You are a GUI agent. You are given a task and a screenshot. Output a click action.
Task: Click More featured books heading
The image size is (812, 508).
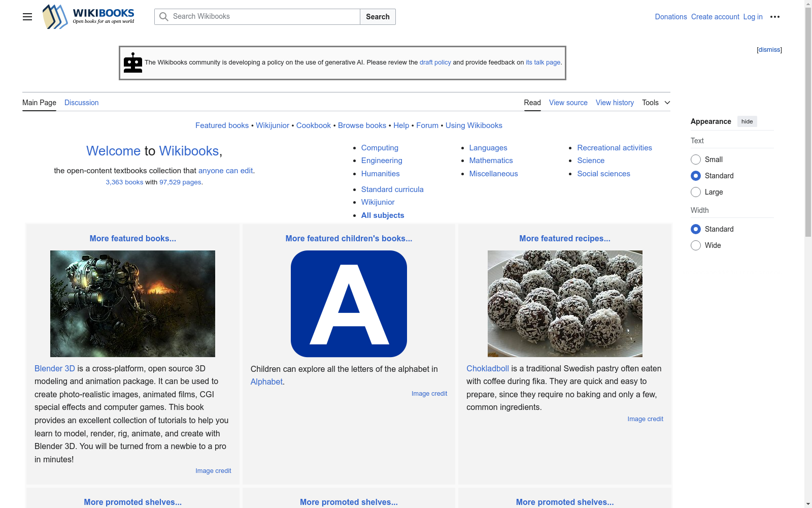(x=133, y=239)
